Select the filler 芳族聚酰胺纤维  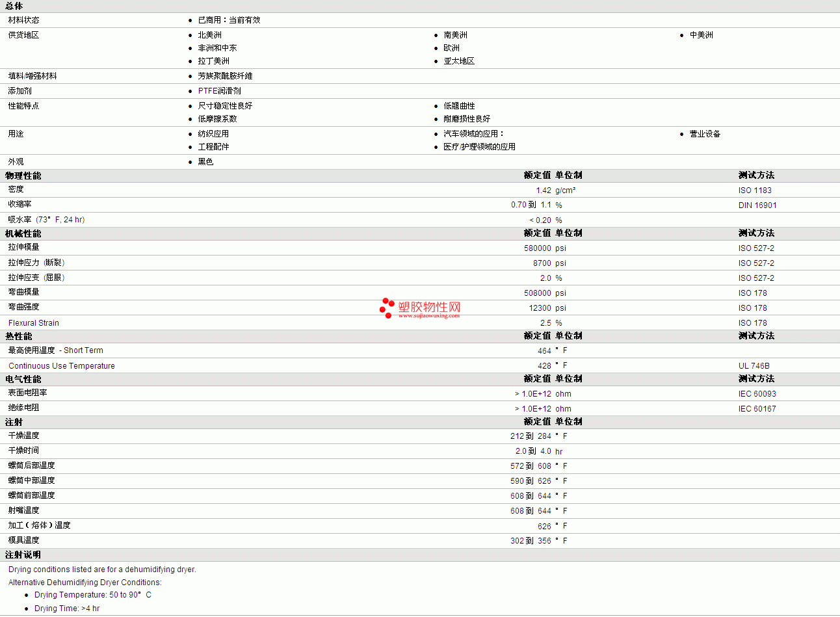[225, 76]
